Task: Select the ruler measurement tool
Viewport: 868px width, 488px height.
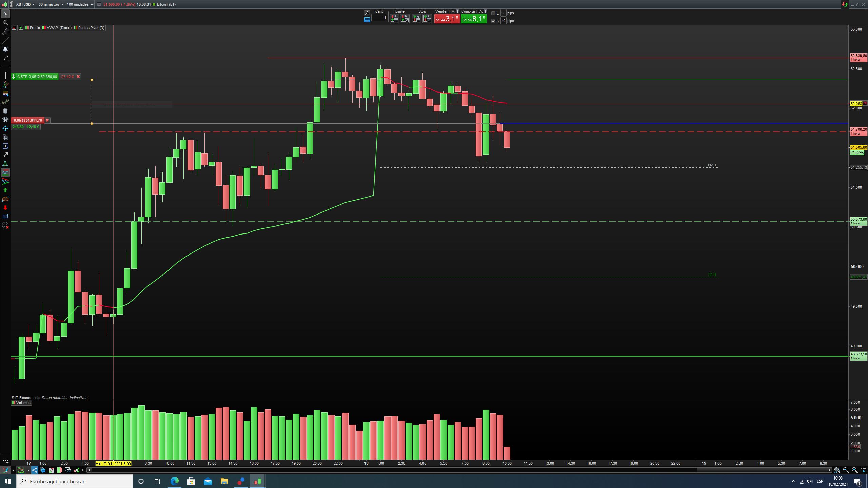Action: pos(5,32)
